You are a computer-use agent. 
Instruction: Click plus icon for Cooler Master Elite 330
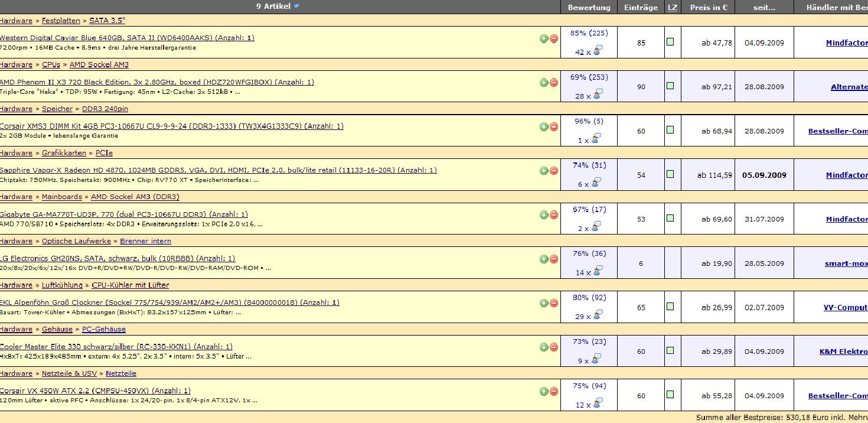coord(544,347)
